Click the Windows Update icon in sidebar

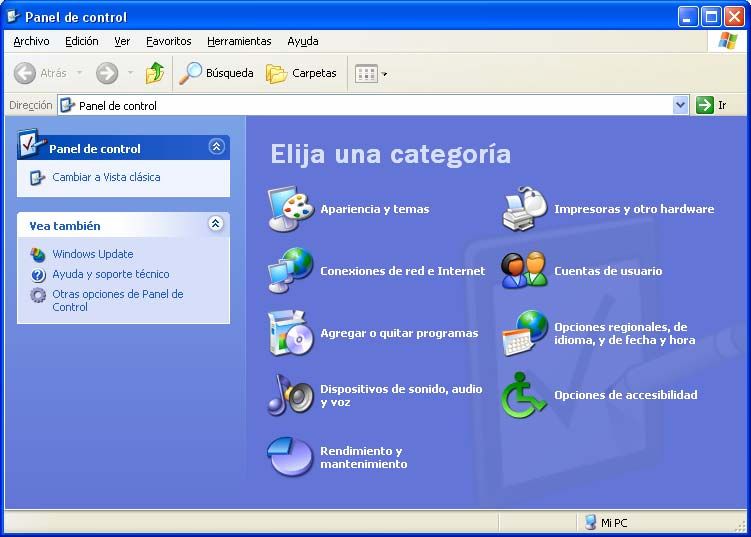pos(38,254)
